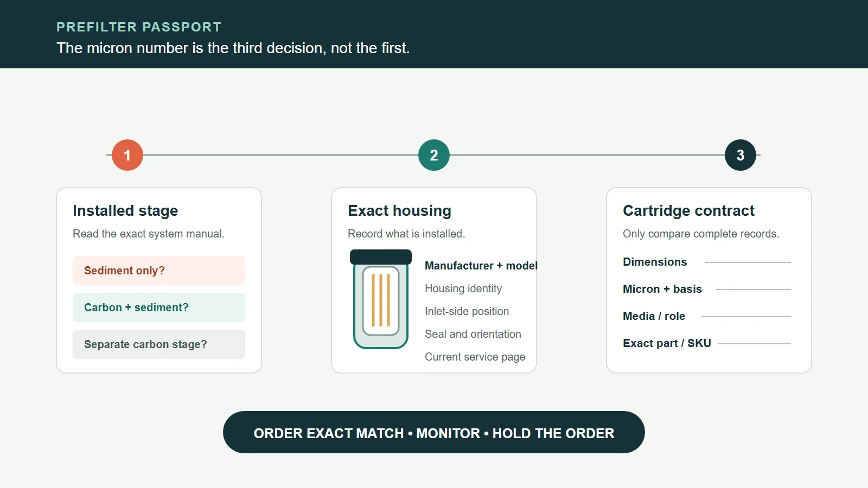Image resolution: width=868 pixels, height=488 pixels.
Task: Click the 'Seal and orientation' list item
Action: tap(473, 334)
